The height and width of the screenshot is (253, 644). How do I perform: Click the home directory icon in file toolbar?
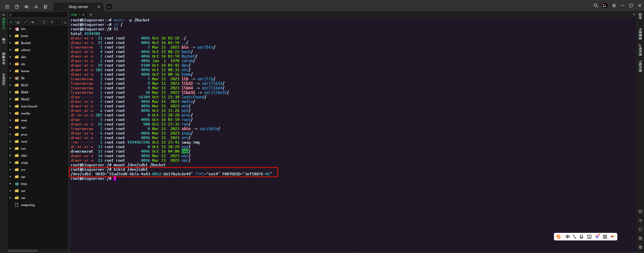(x=18, y=22)
